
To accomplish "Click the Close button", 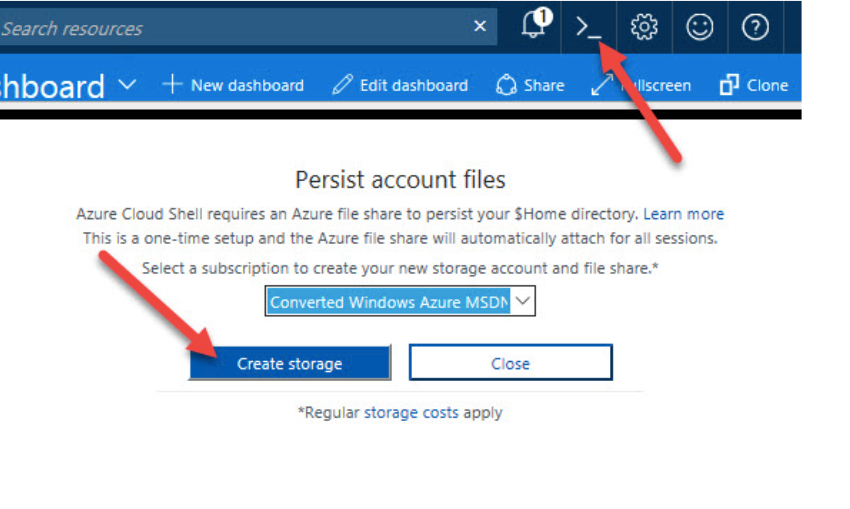I will (x=511, y=363).
